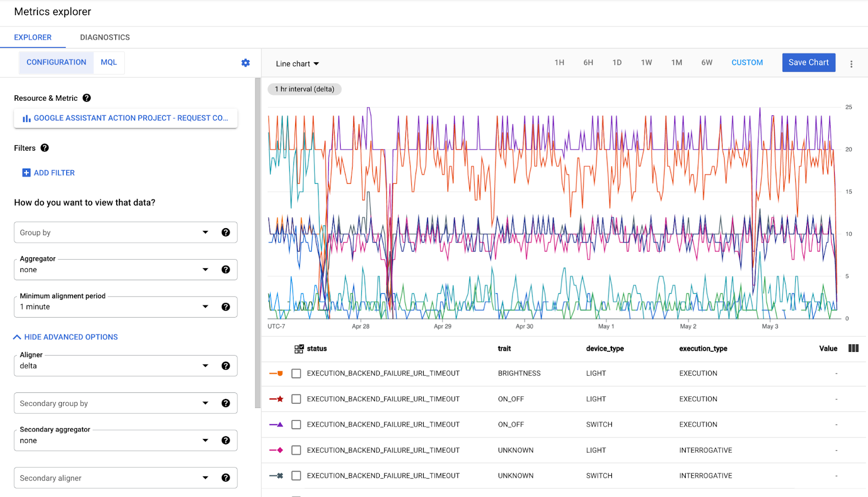Switch to the Diagnostics tab
868x497 pixels.
105,37
